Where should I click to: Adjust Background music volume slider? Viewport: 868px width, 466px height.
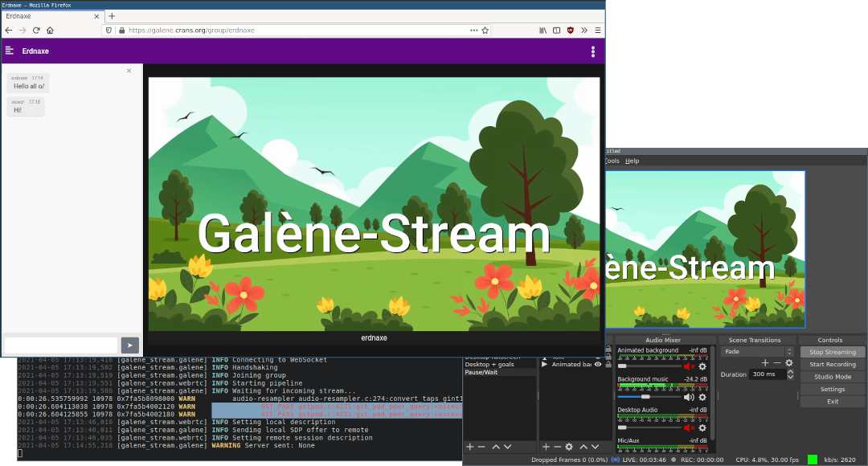coord(649,397)
